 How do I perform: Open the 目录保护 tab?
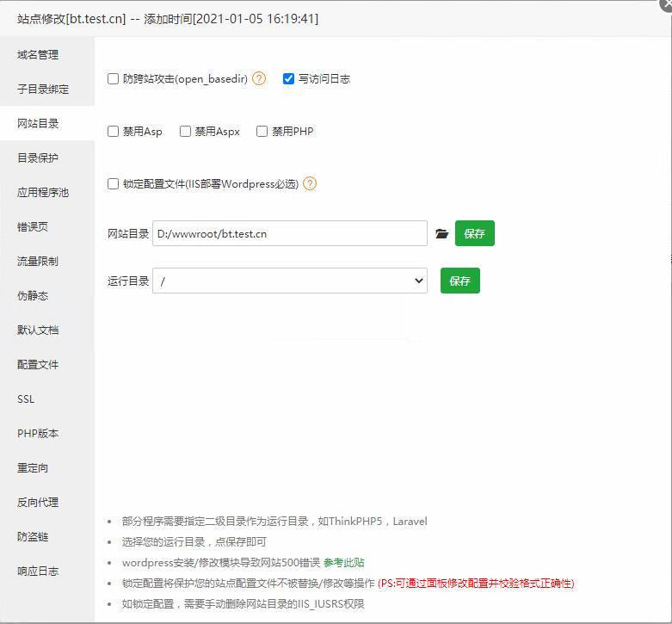pyautogui.click(x=47, y=158)
